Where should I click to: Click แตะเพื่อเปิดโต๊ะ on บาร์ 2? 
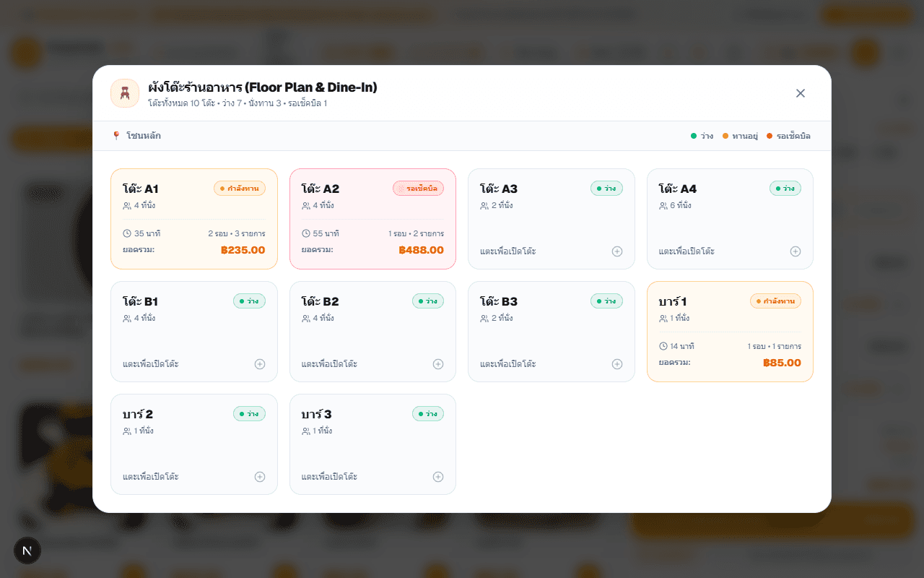(x=151, y=477)
